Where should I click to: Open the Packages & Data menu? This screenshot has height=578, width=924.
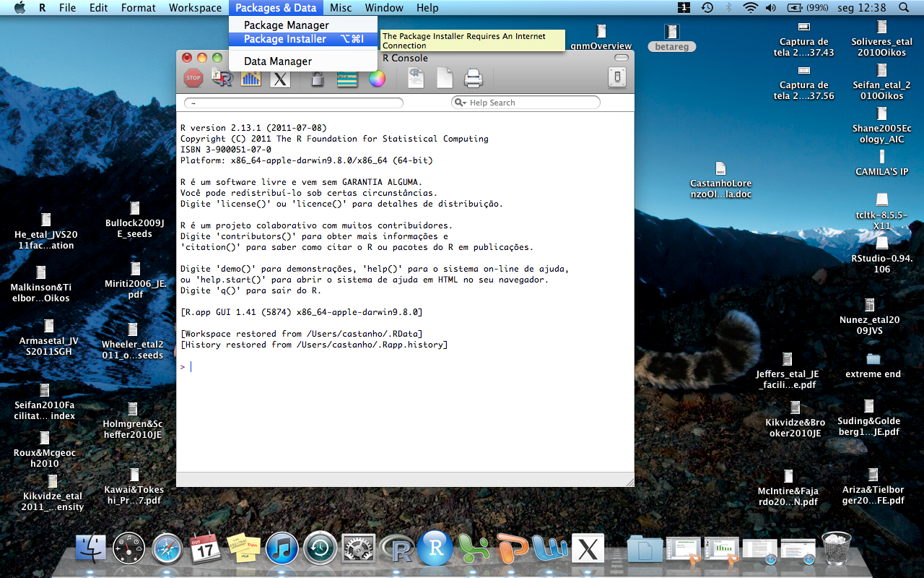tap(276, 8)
